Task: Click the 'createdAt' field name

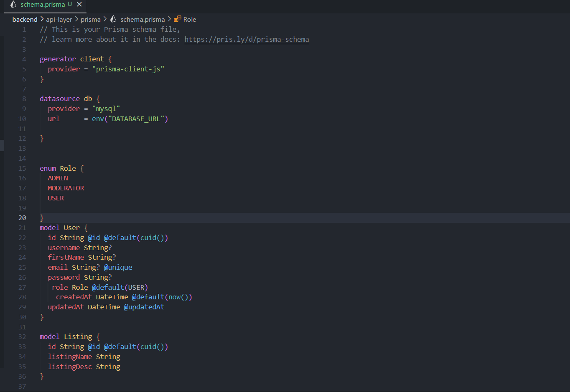Action: pos(74,297)
